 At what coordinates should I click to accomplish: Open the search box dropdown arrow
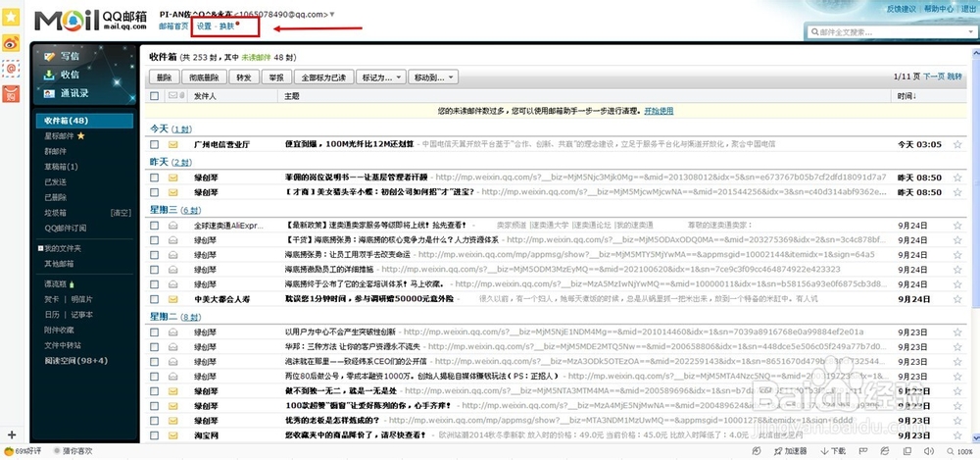click(968, 32)
